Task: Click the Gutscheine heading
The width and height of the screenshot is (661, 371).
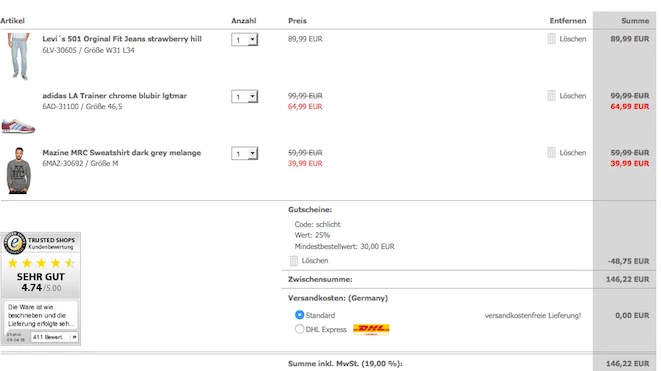Action: 310,210
